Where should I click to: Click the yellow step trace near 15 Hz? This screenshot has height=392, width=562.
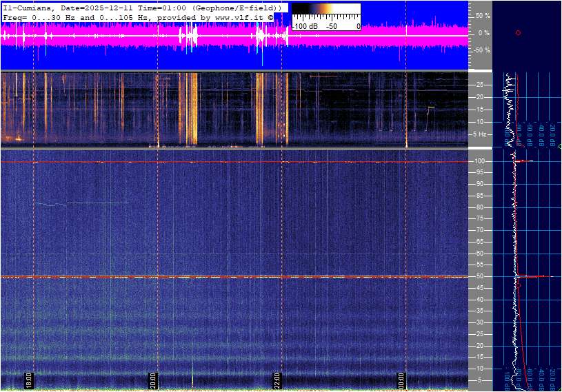431,108
